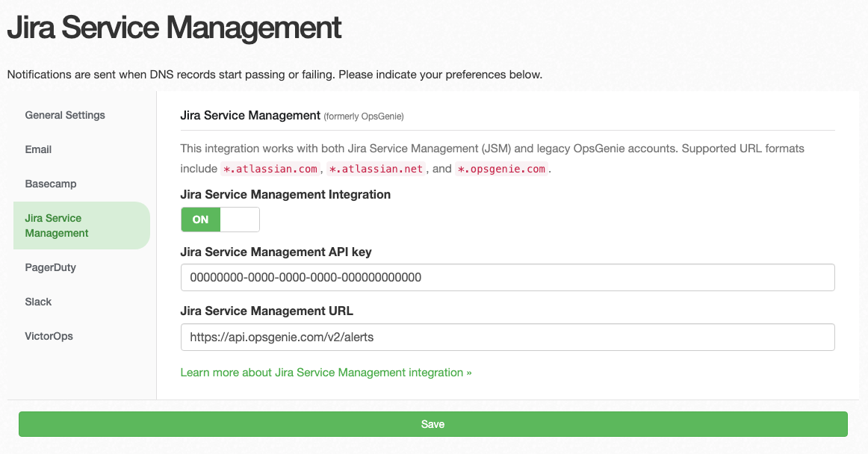Click the *.atlassian.net code snippet
868x454 pixels.
[x=377, y=168]
